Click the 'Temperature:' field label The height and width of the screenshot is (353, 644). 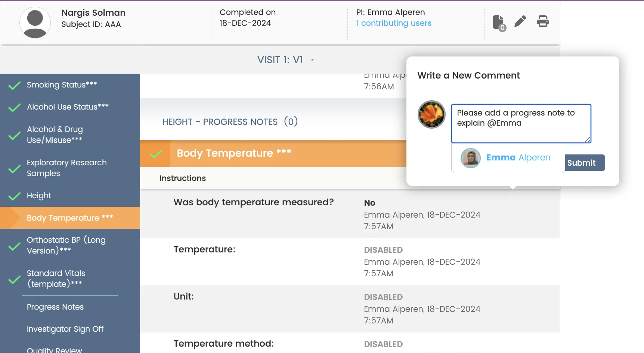click(x=204, y=249)
